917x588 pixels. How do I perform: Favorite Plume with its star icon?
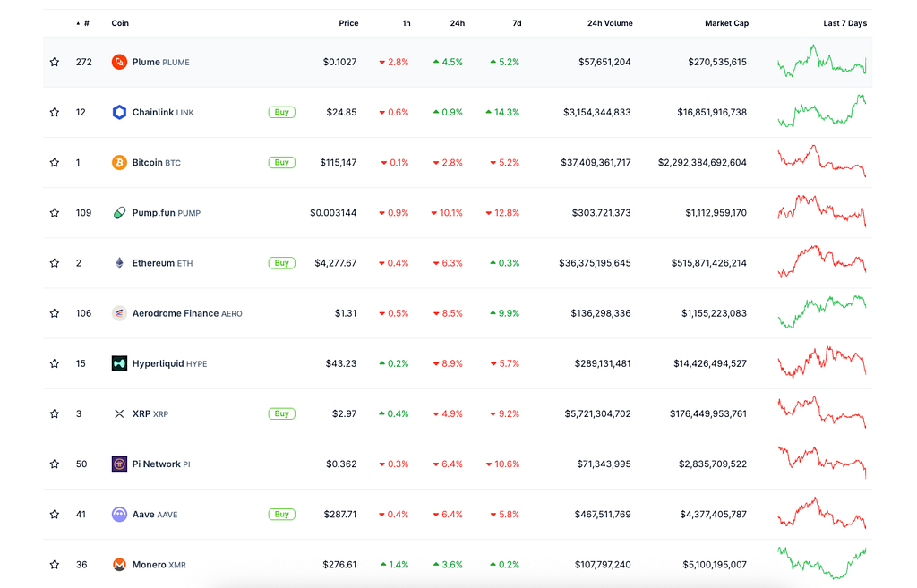tap(55, 62)
